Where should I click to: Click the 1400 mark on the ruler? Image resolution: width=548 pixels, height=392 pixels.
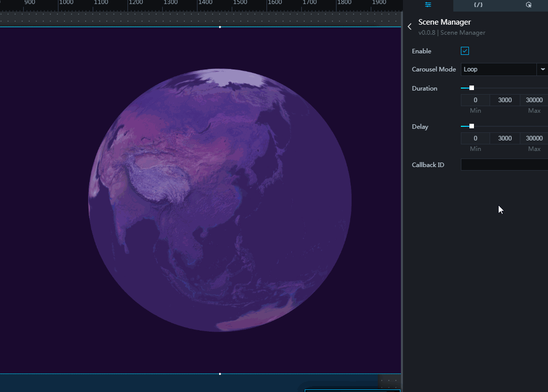click(205, 3)
